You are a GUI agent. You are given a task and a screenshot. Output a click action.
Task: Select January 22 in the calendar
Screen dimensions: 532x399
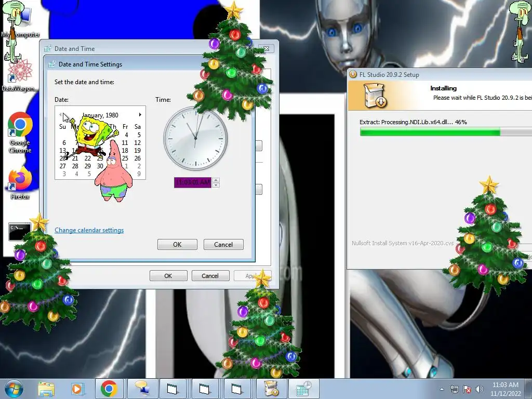pyautogui.click(x=87, y=158)
